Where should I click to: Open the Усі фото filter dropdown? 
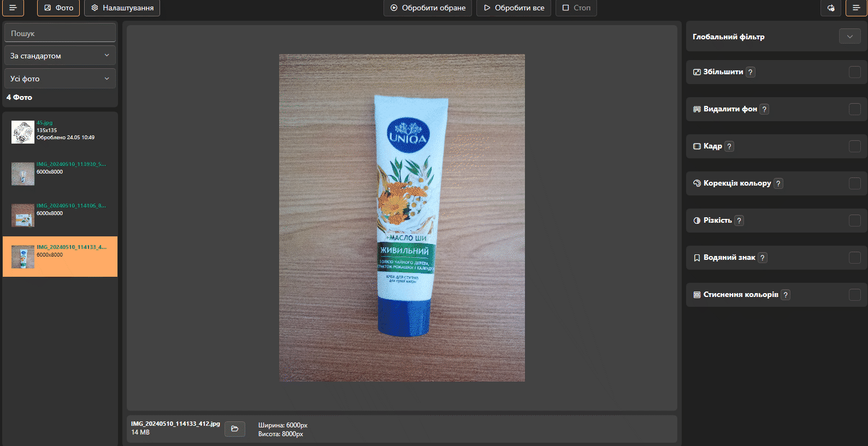60,79
